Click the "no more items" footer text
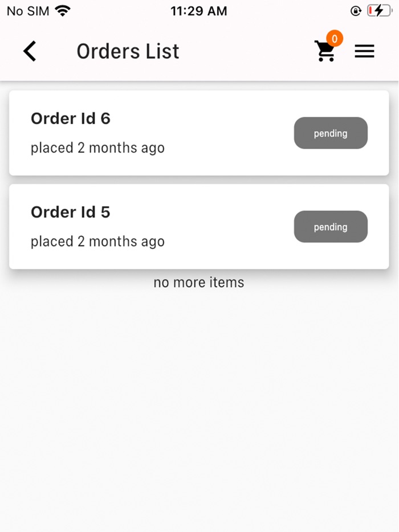 tap(198, 283)
